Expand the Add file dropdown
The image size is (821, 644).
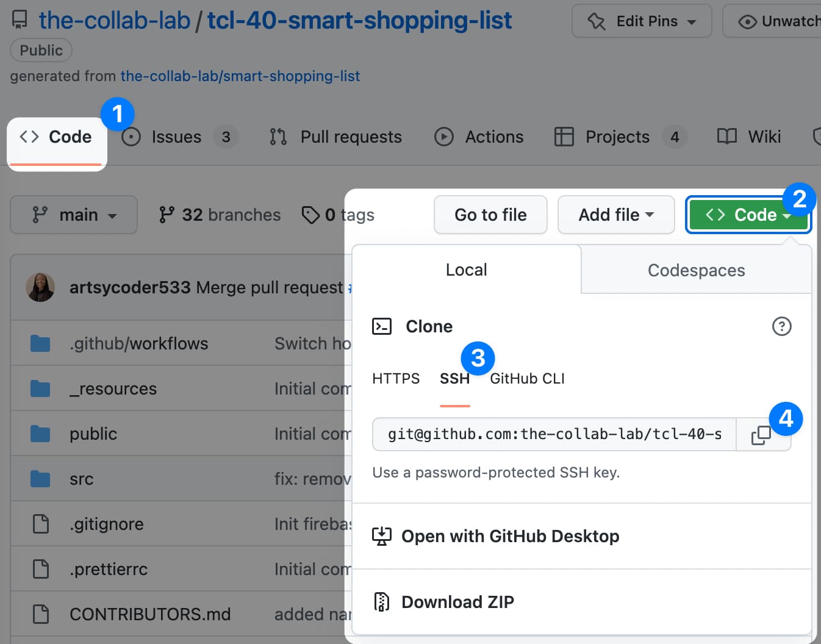pyautogui.click(x=616, y=215)
